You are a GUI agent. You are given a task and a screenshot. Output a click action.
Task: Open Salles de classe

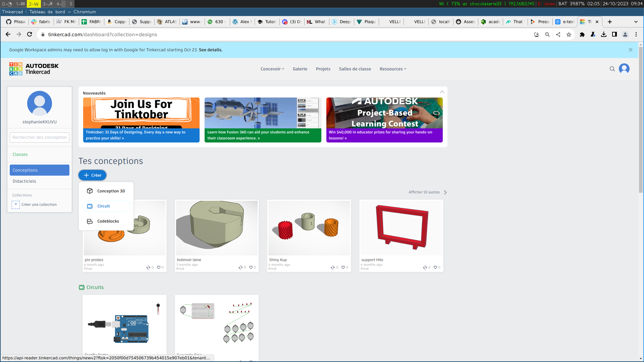(355, 69)
